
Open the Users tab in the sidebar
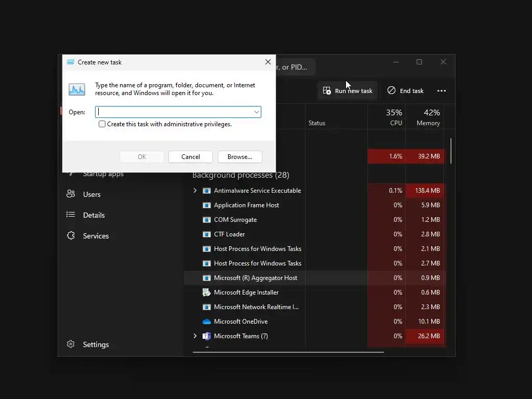click(x=91, y=194)
